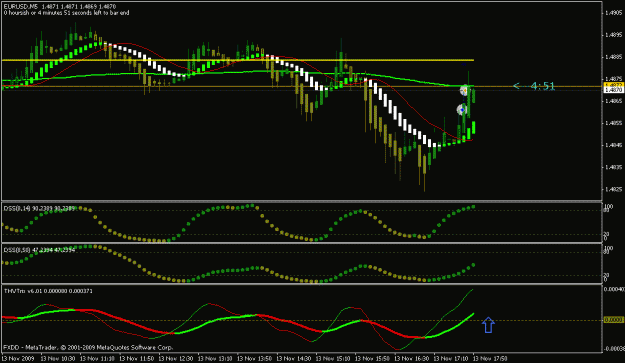Click the -0.00038 scale value in THVTrn panel
The height and width of the screenshot is (363, 625).
coord(614,349)
